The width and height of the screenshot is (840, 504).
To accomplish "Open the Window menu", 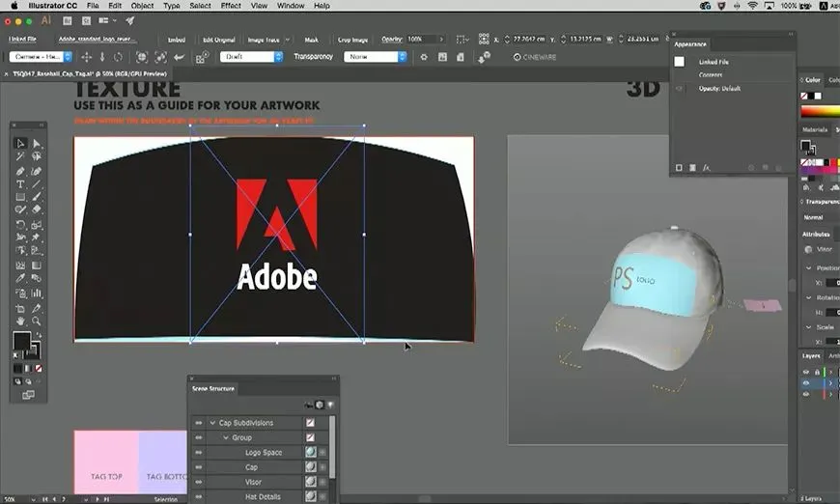I will click(x=291, y=6).
